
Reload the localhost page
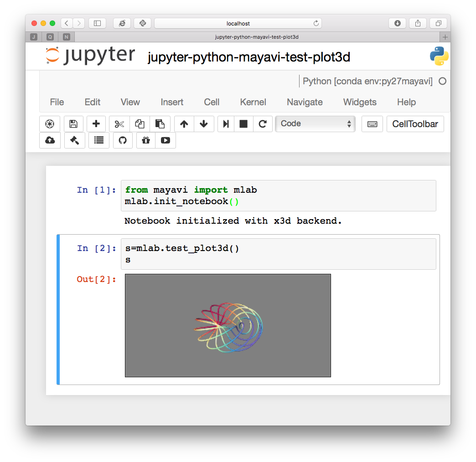point(316,23)
